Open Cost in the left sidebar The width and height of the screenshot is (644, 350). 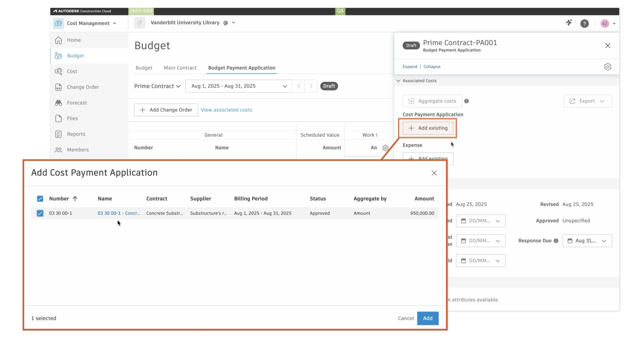[x=72, y=71]
